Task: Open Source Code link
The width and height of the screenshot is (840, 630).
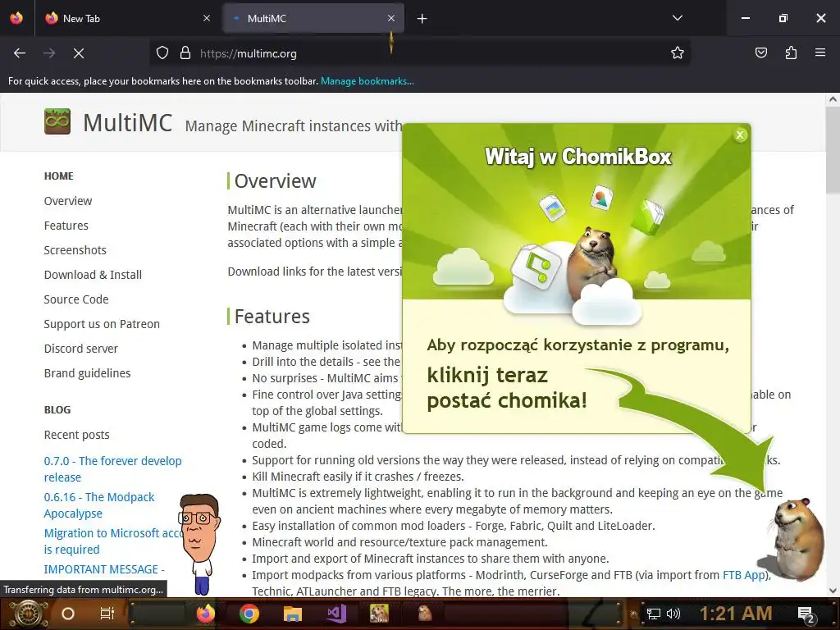Action: [x=76, y=299]
